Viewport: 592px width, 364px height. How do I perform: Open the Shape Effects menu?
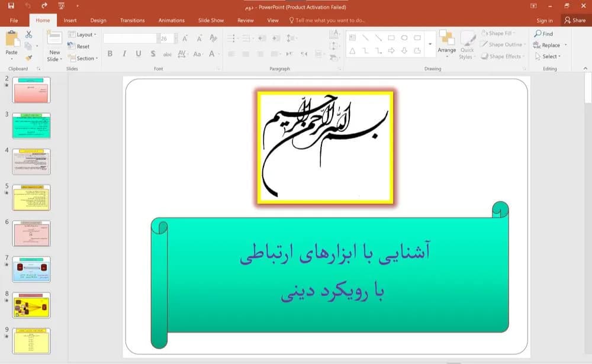click(503, 56)
